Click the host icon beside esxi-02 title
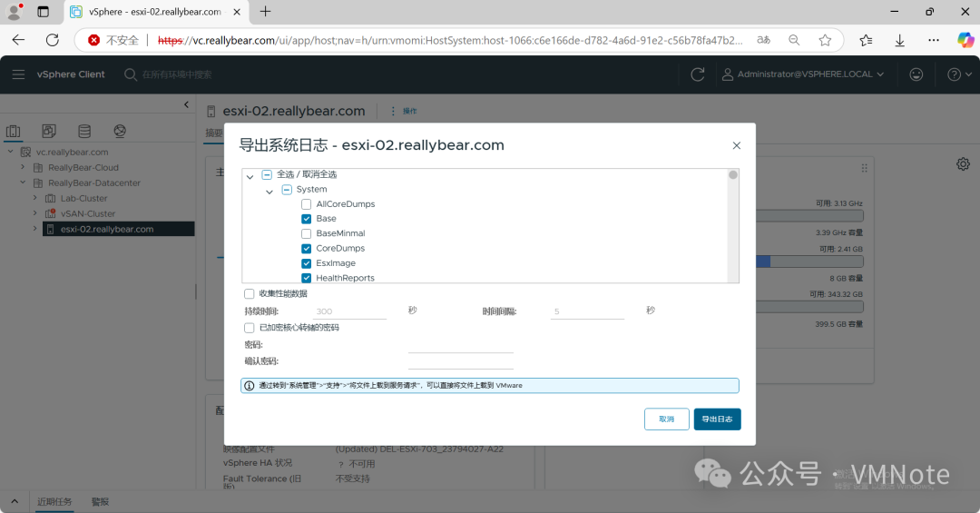The width and height of the screenshot is (980, 513). point(211,112)
